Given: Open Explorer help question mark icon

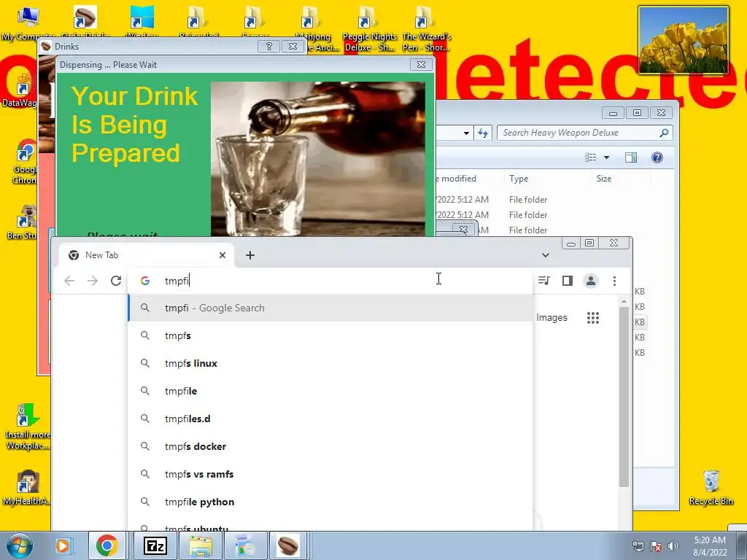Looking at the screenshot, I should pyautogui.click(x=657, y=157).
